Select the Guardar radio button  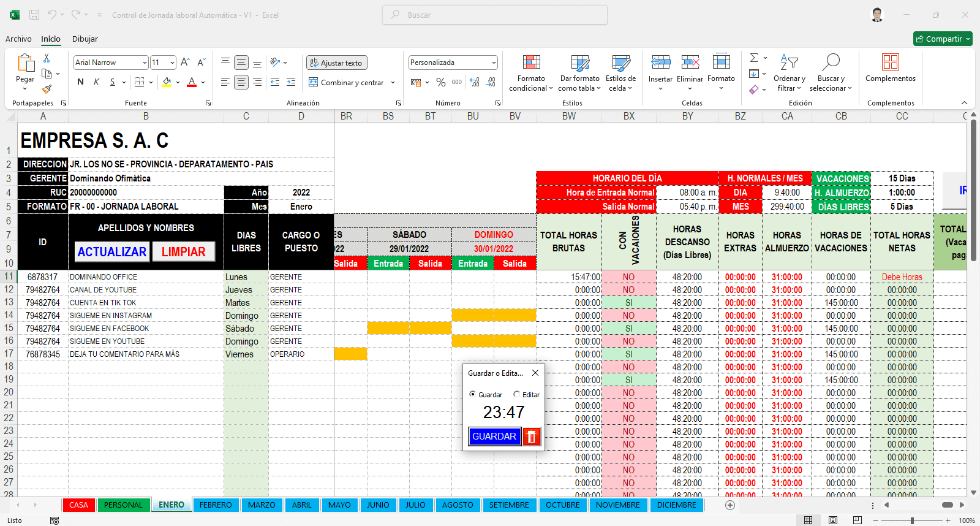[x=472, y=394]
